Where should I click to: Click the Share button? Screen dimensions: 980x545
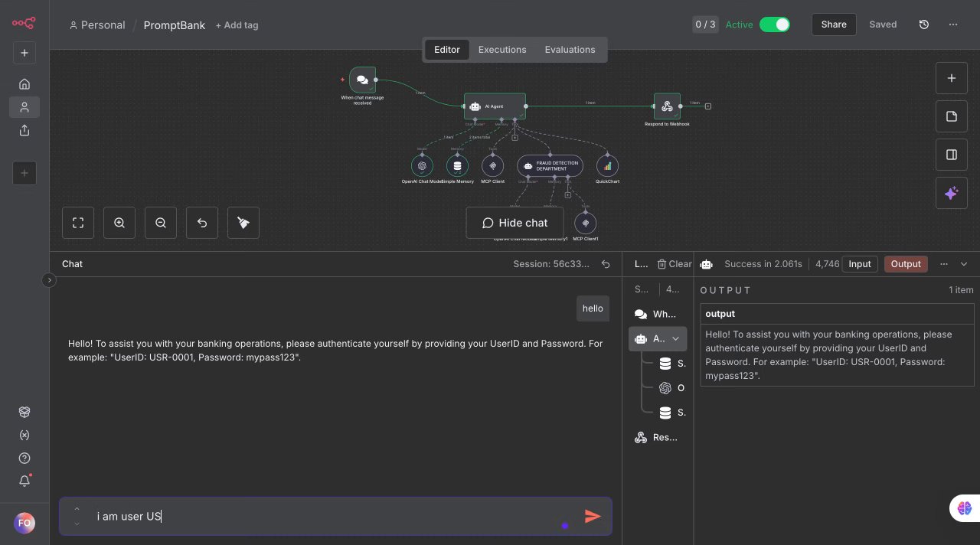point(834,24)
